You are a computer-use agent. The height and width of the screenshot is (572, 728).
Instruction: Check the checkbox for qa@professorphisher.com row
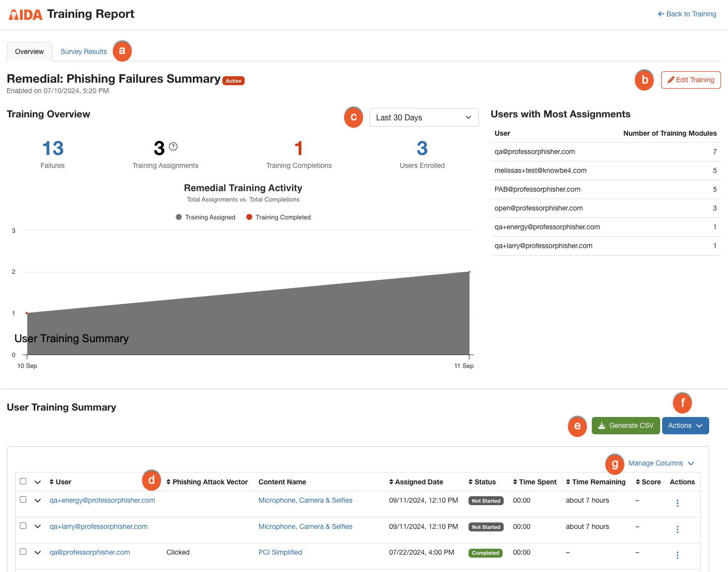pyautogui.click(x=23, y=551)
